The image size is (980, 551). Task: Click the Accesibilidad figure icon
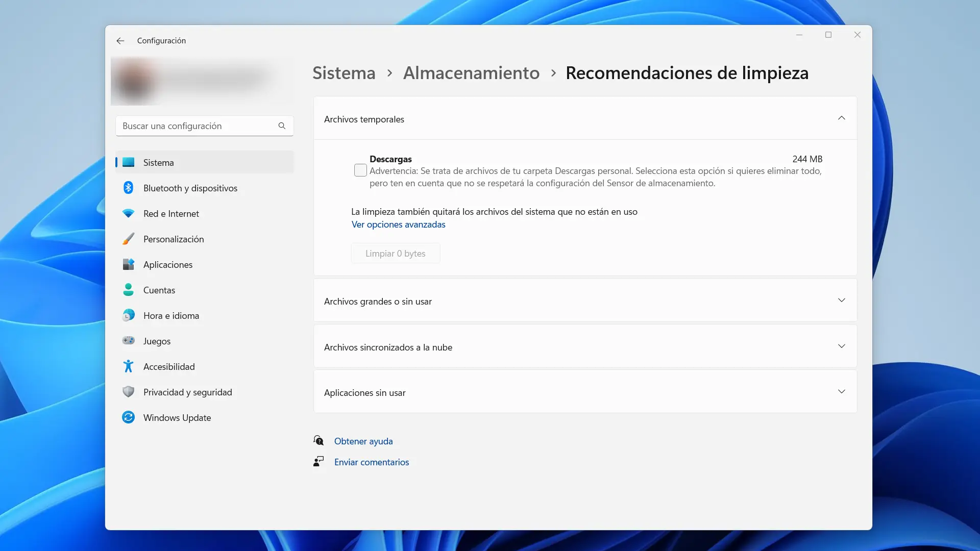(x=128, y=366)
